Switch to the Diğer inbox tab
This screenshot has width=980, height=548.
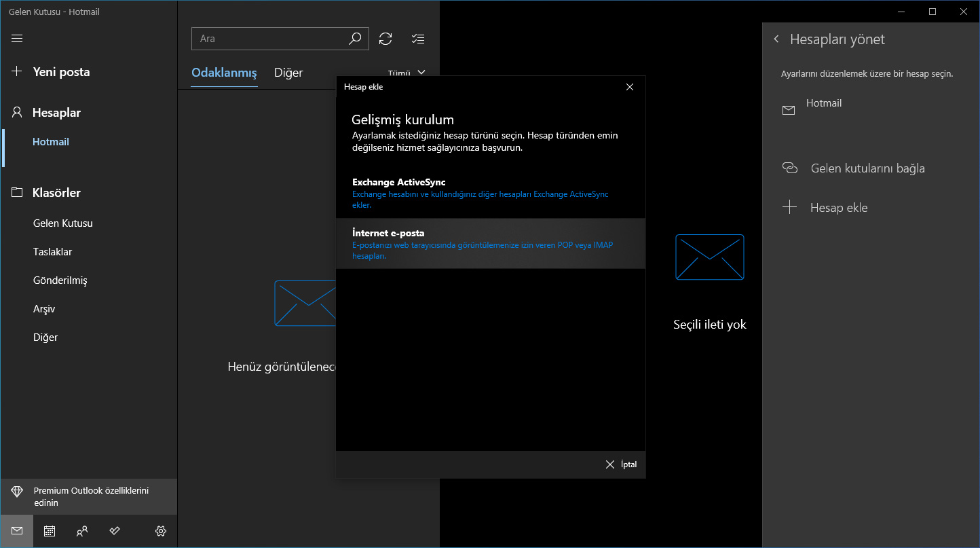click(x=288, y=73)
